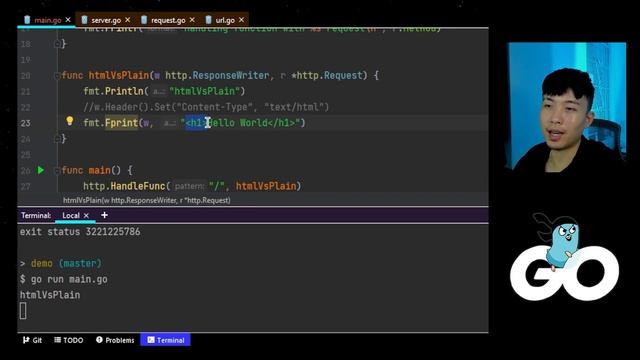Select the Local terminal tab

click(71, 216)
